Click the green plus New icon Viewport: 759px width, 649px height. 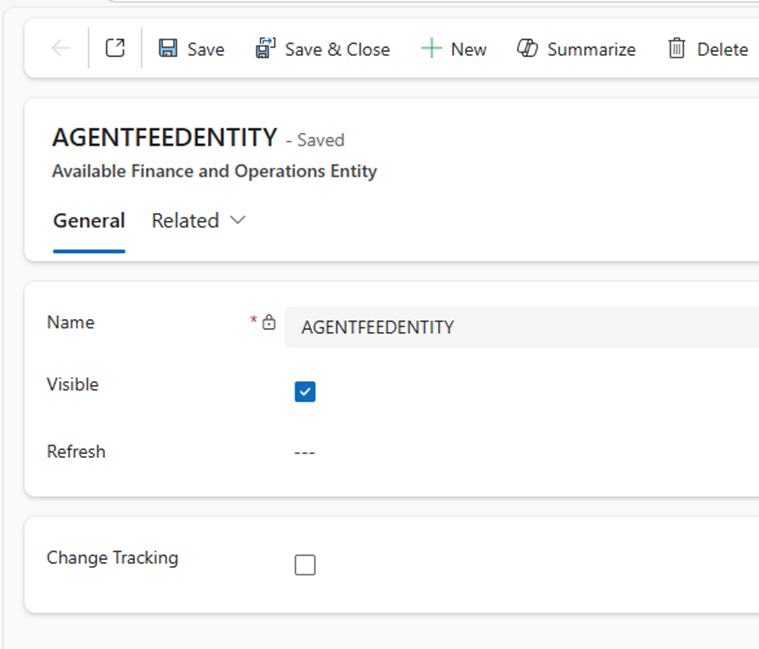pyautogui.click(x=431, y=48)
